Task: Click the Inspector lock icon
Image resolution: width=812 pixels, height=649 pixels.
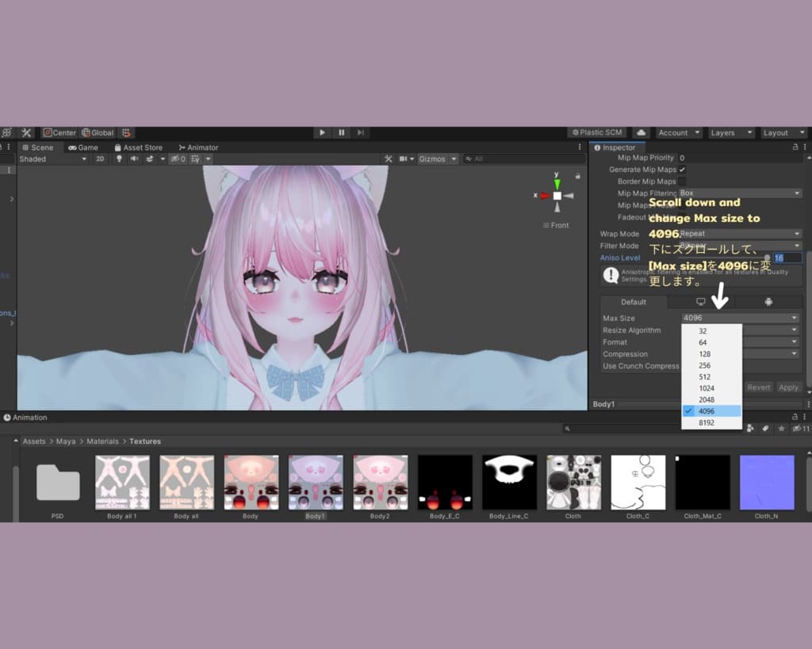Action: [x=795, y=147]
